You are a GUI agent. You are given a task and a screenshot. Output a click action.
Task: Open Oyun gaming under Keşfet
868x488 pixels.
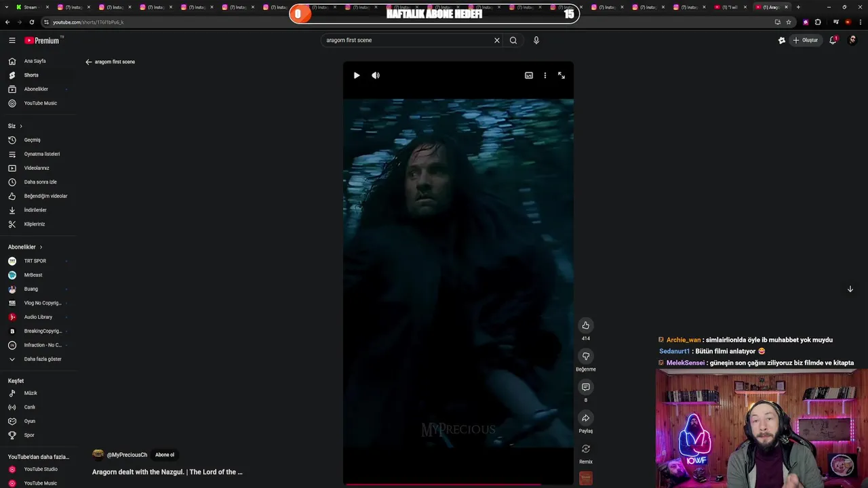point(37,421)
